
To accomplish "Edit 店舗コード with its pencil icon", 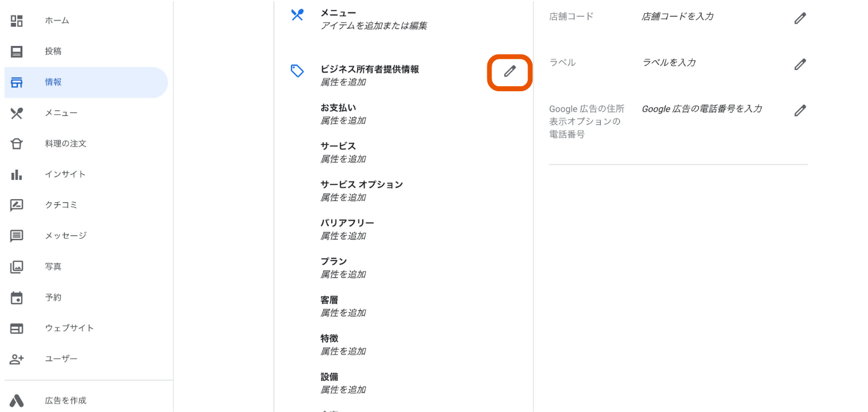I will click(x=800, y=18).
